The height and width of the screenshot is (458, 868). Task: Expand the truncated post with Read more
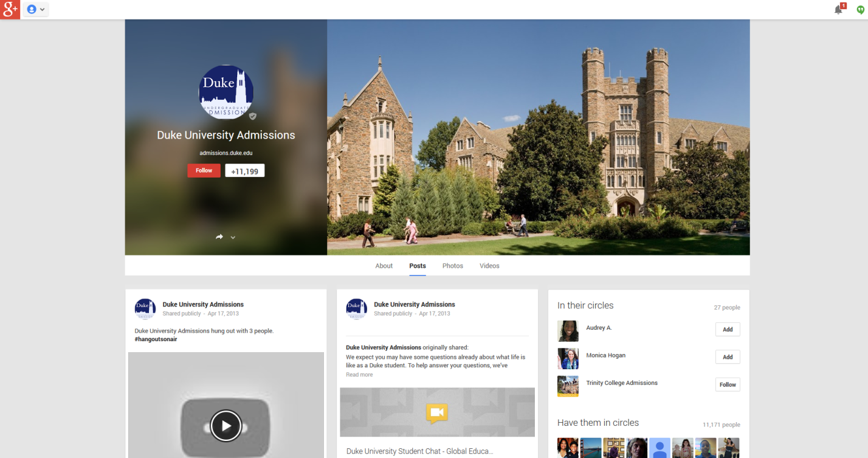(x=359, y=374)
